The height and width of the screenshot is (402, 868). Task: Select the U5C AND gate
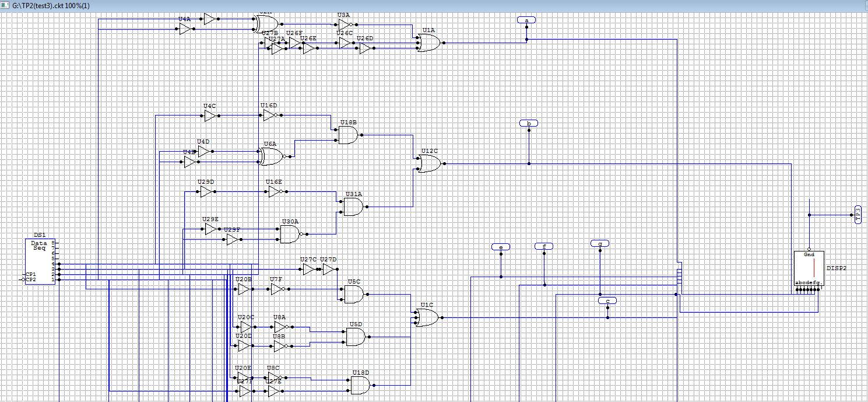[x=353, y=295]
